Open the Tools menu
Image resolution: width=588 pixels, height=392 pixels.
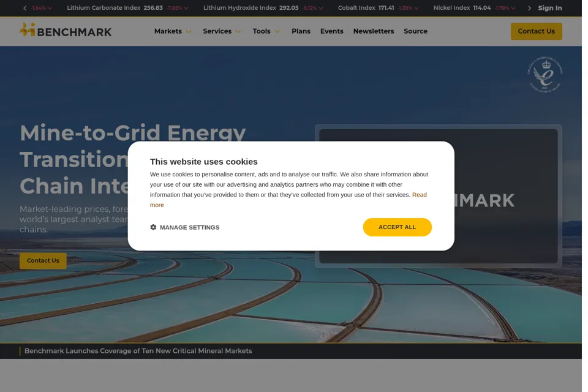(x=262, y=31)
